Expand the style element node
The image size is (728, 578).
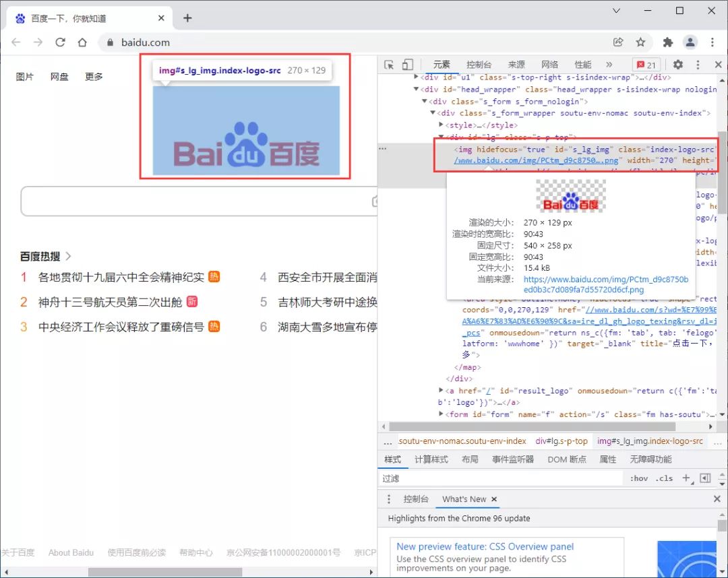tap(441, 125)
